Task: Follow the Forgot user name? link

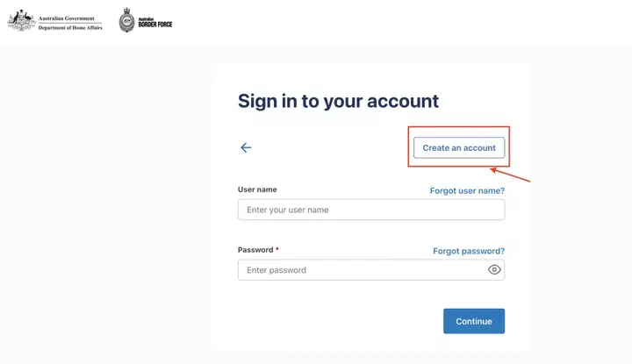Action: click(x=467, y=191)
